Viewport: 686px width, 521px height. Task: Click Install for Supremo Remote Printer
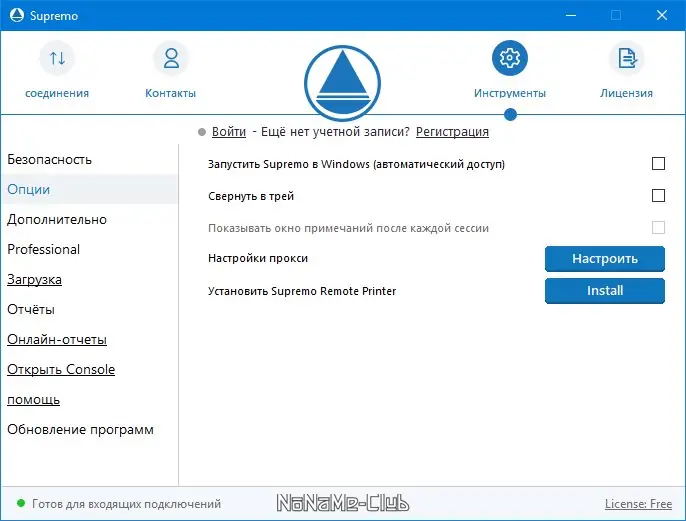(x=605, y=291)
